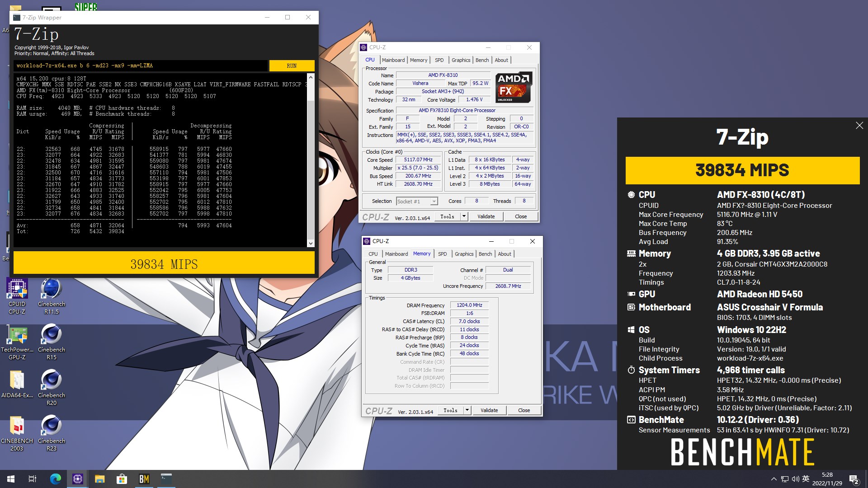Open TechPowerUp GPU-Z desktop icon
This screenshot has width=868, height=488.
coord(17,342)
